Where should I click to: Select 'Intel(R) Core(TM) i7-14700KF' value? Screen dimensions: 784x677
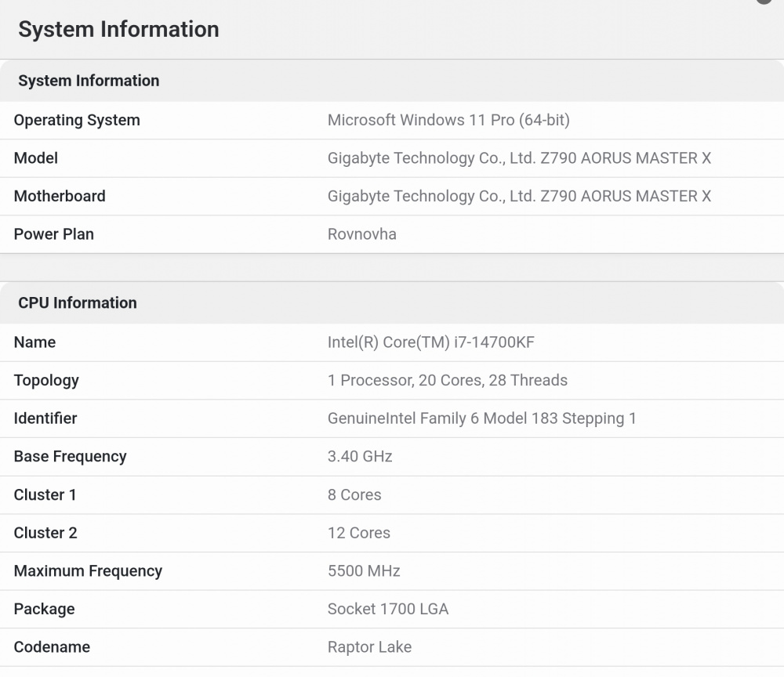pos(431,342)
